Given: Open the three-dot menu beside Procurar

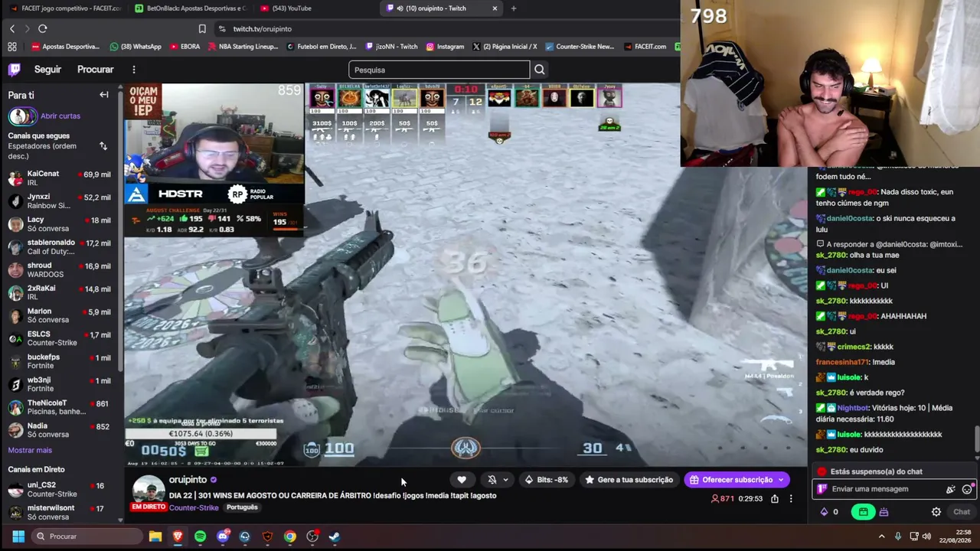Looking at the screenshot, I should [x=133, y=70].
